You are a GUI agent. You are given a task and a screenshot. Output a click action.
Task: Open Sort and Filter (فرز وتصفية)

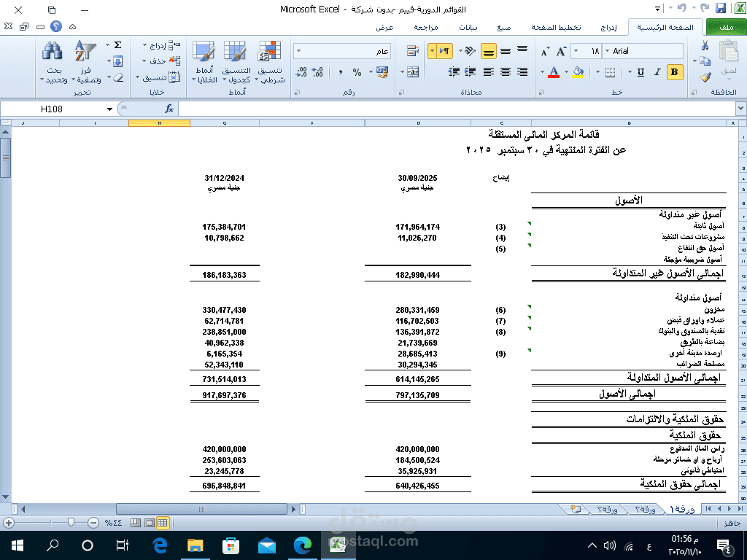pos(86,62)
